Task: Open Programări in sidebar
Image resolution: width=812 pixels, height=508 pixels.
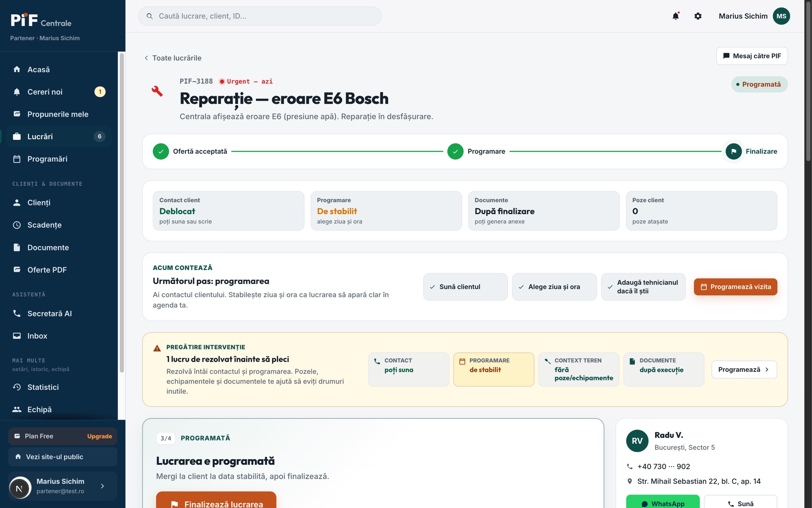Action: pyautogui.click(x=59, y=159)
